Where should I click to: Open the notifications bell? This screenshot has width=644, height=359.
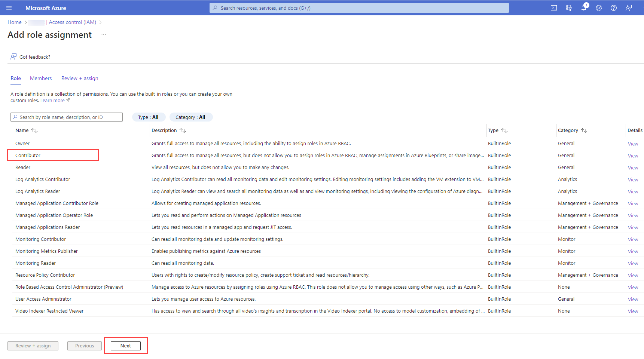(584, 8)
